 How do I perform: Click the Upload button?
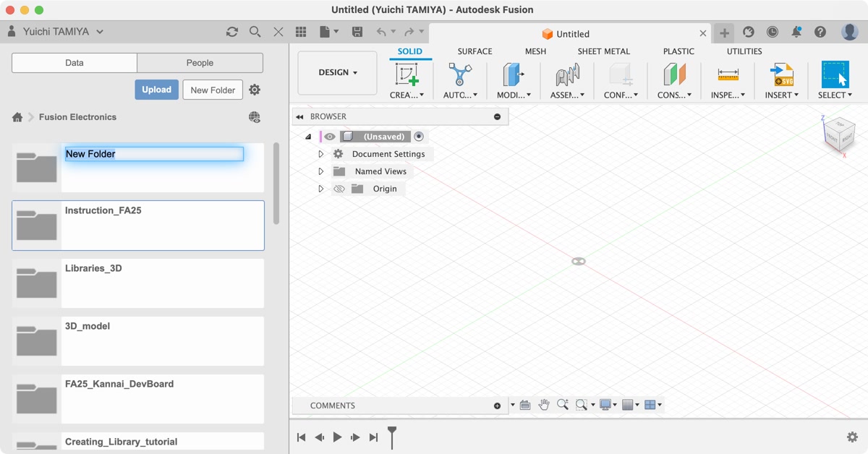tap(156, 90)
